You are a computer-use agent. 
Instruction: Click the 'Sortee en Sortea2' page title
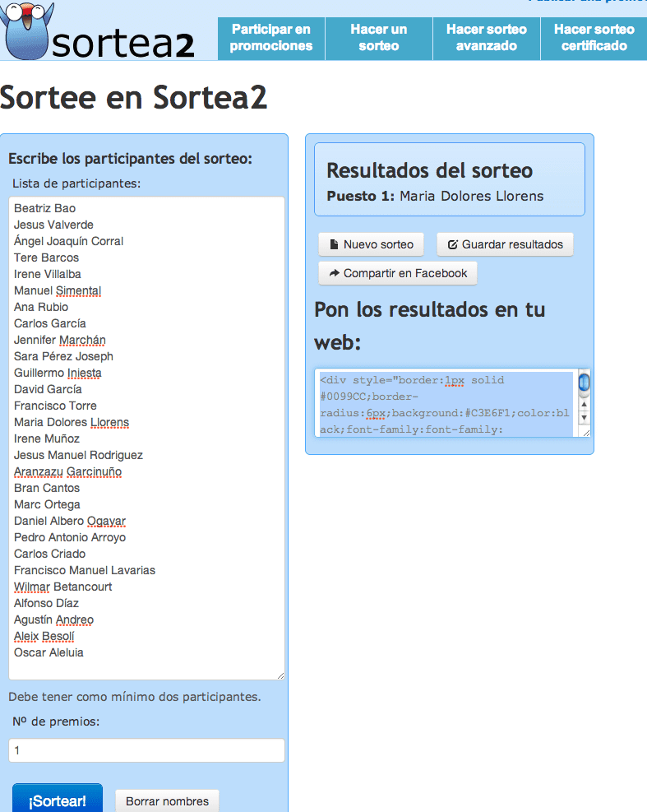(x=133, y=97)
